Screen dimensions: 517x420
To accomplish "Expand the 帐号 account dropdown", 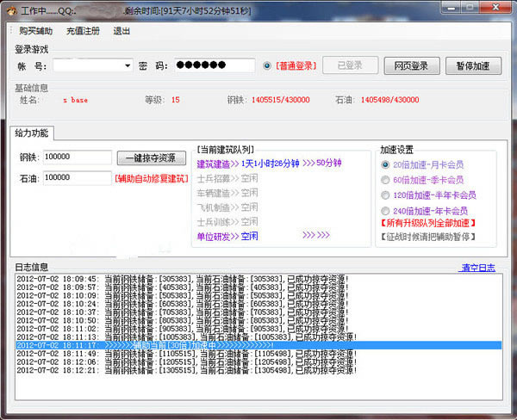I will point(128,65).
